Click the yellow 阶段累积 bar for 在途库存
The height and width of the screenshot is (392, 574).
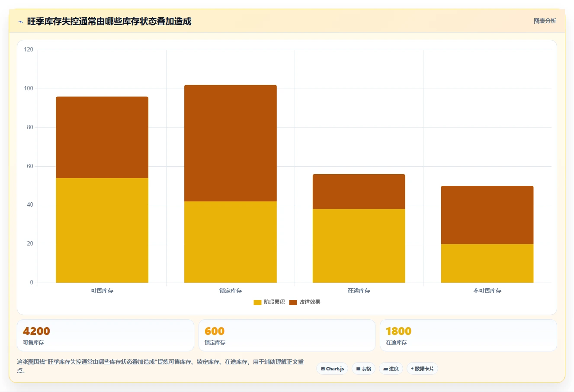[x=359, y=246]
